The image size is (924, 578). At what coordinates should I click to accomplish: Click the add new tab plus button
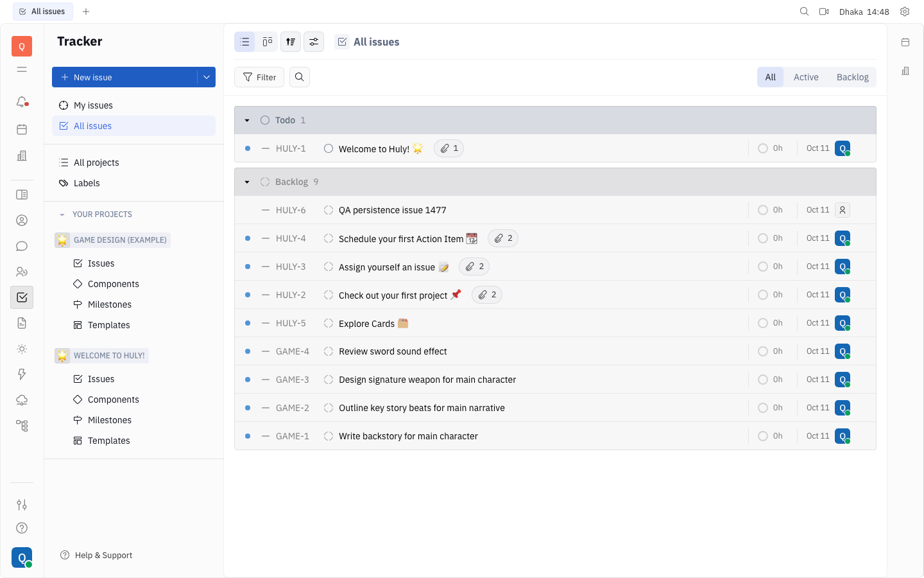[x=86, y=12]
